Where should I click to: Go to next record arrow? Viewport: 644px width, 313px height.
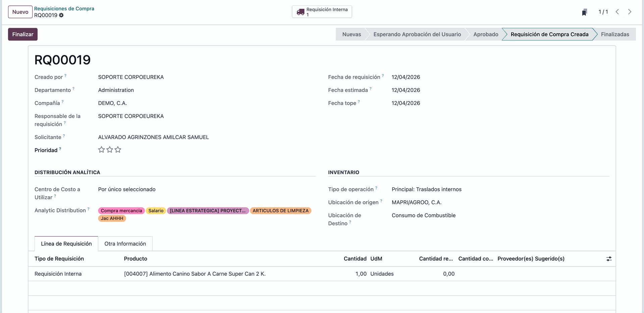[x=630, y=12]
